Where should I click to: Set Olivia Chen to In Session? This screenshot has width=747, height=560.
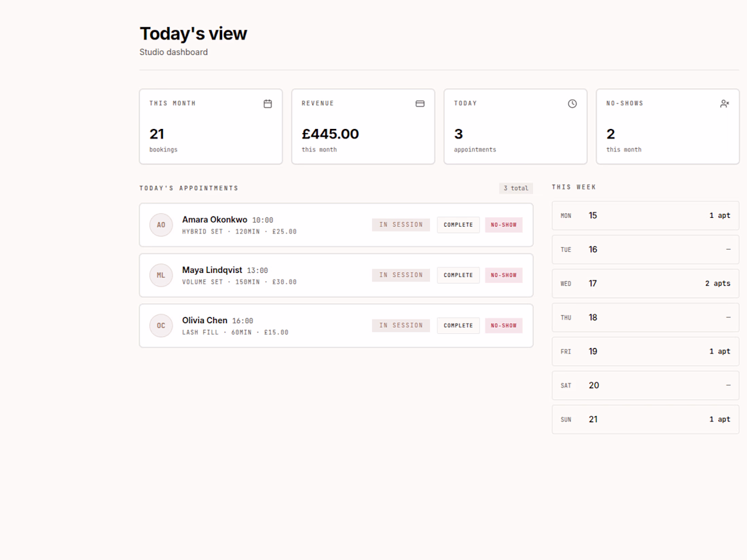(401, 326)
